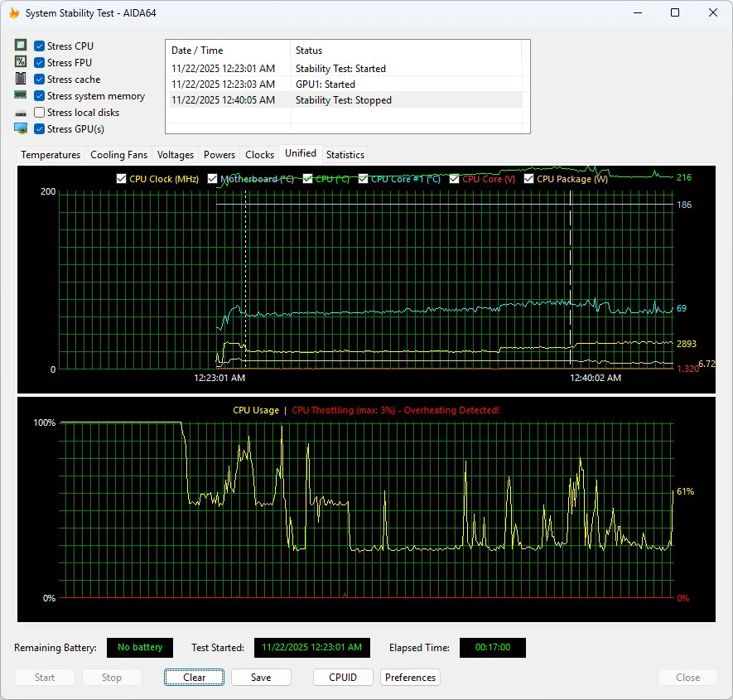Switch to the Temperatures tab
Image resolution: width=733 pixels, height=700 pixels.
(50, 154)
